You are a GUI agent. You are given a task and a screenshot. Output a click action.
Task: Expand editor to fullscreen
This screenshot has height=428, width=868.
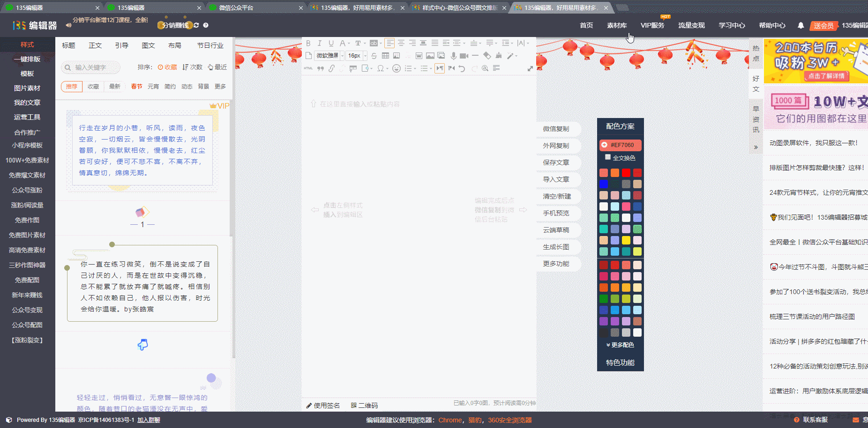click(530, 68)
